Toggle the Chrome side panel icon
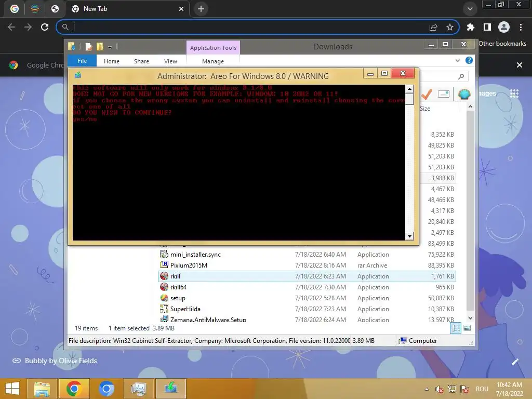 [487, 27]
